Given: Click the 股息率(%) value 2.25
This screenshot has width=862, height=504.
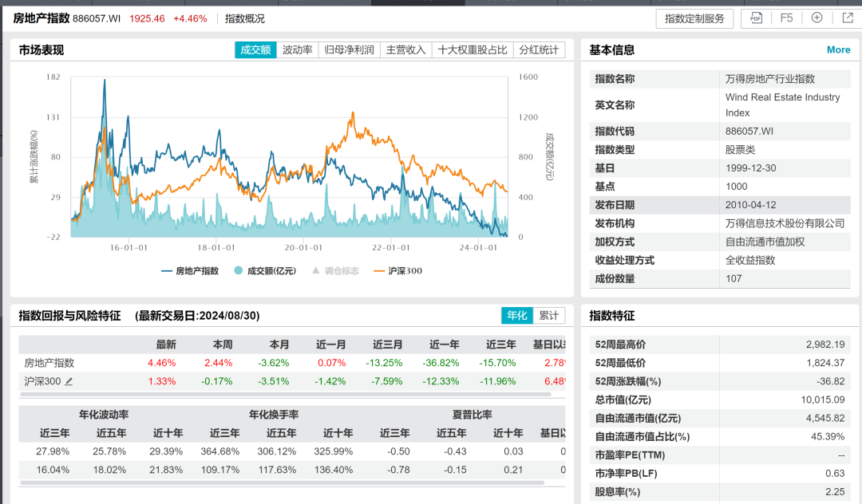Looking at the screenshot, I should coord(835,492).
